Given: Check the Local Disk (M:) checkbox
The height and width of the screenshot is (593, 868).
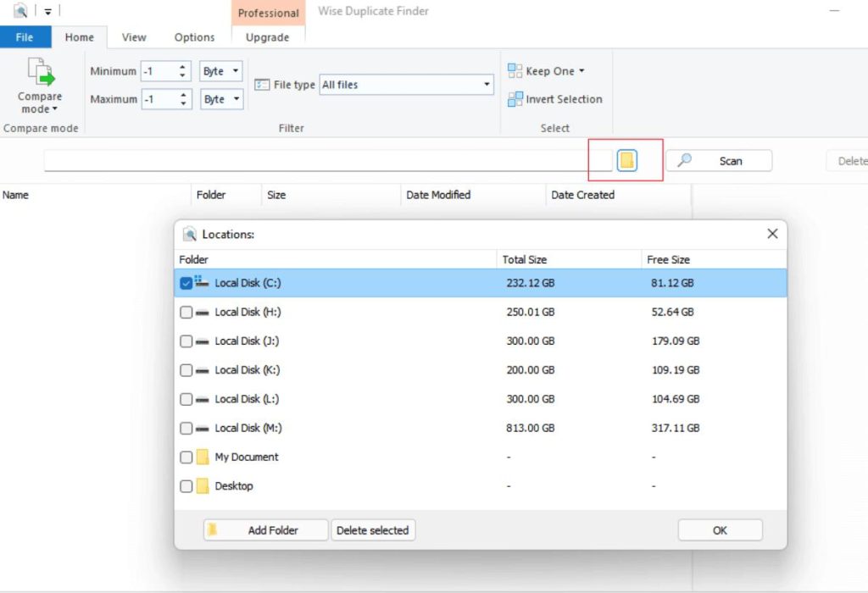Looking at the screenshot, I should [186, 428].
